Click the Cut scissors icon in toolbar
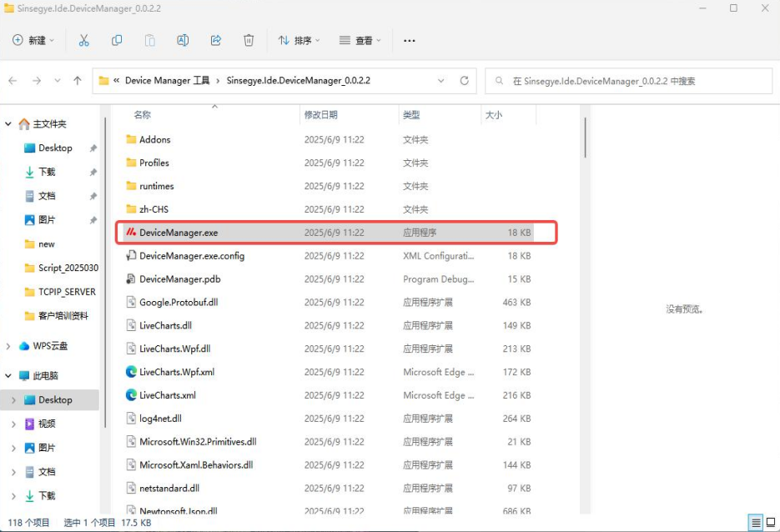 pos(83,40)
